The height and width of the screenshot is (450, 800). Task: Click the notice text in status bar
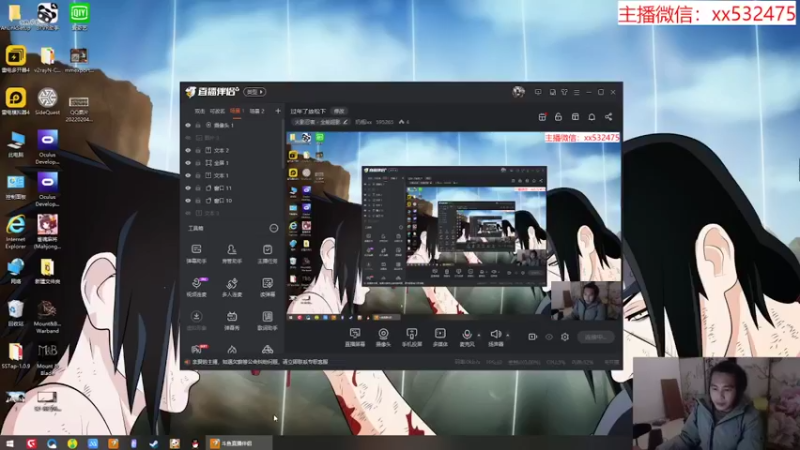click(260, 362)
